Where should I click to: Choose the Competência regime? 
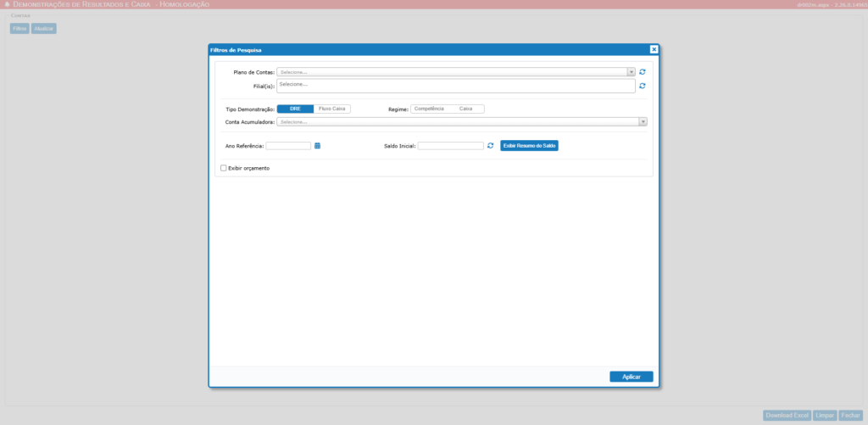[x=429, y=109]
